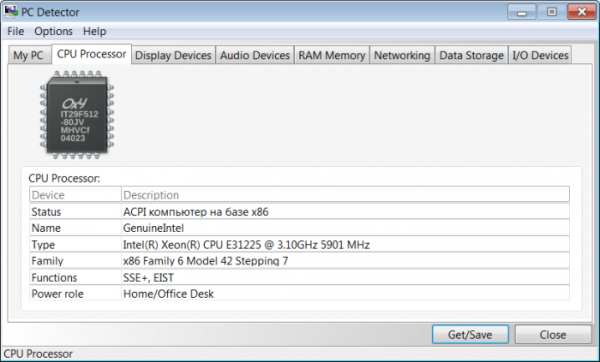The width and height of the screenshot is (600, 362).
Task: Click the CPU chip image
Action: (x=77, y=115)
